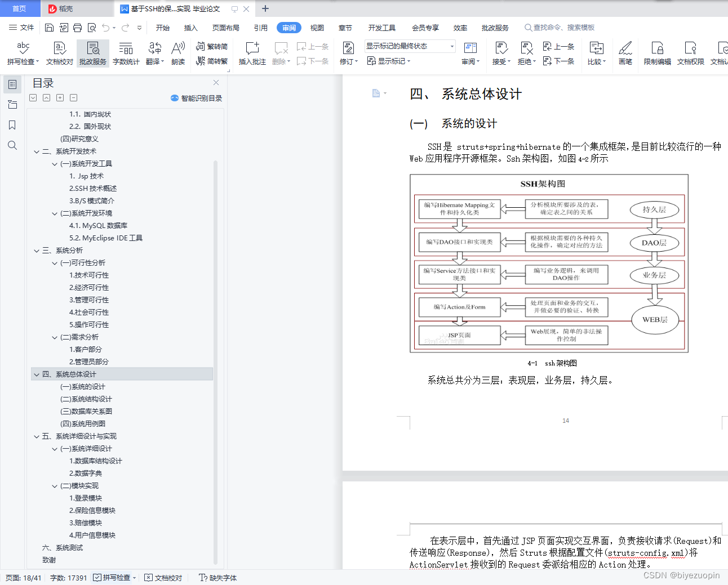728x585 pixels.
Task: Collapse the 四、系统总体设计 outline section
Action: tap(36, 374)
